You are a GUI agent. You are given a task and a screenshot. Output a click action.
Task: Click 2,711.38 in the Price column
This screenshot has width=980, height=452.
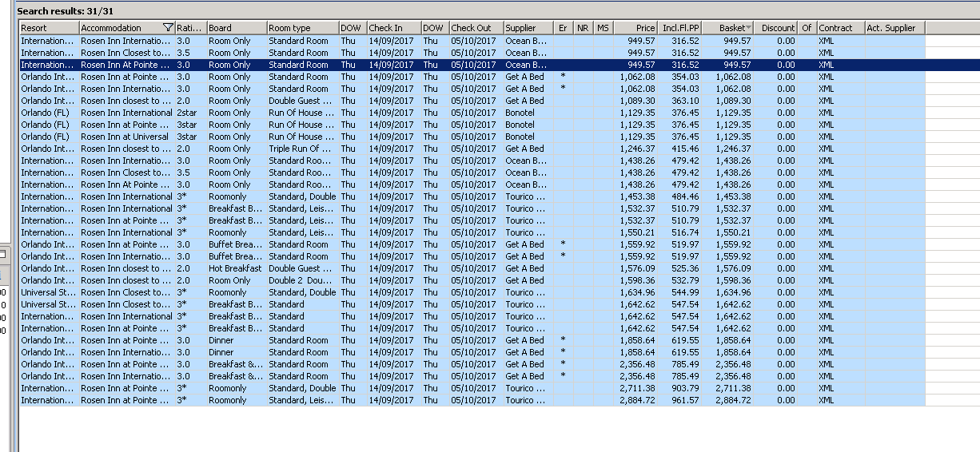point(637,388)
